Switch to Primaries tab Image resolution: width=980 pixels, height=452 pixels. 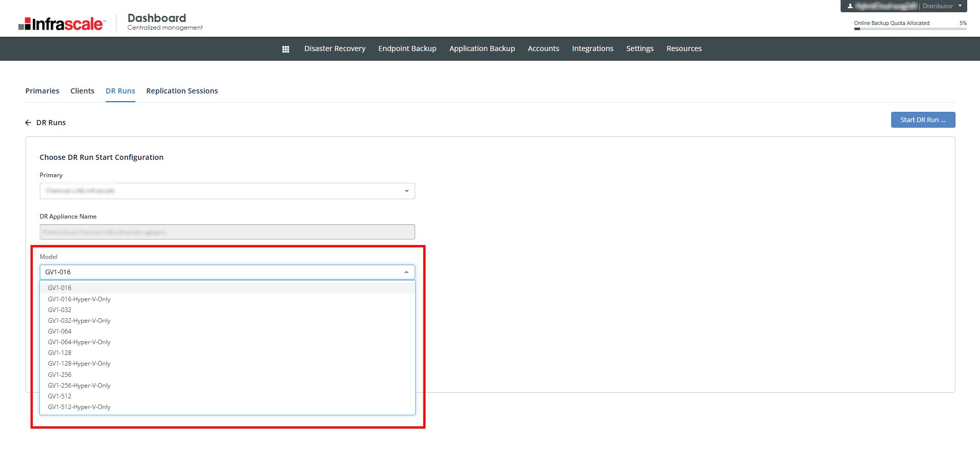tap(42, 91)
